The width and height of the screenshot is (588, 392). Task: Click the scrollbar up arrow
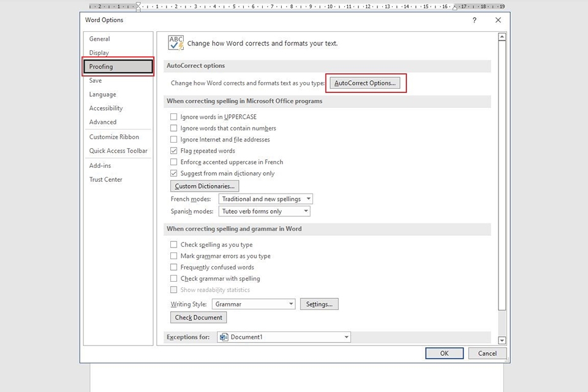[x=502, y=37]
